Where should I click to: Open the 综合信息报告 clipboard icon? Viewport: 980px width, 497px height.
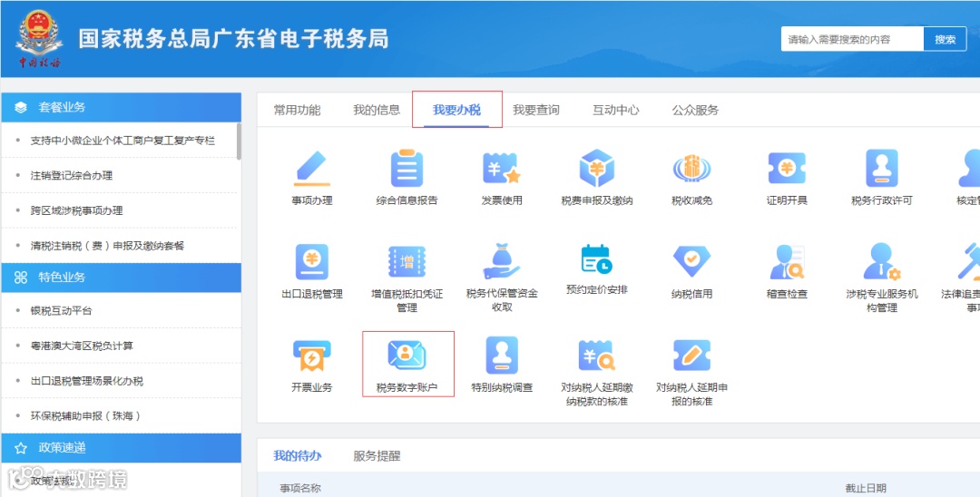tap(407, 169)
